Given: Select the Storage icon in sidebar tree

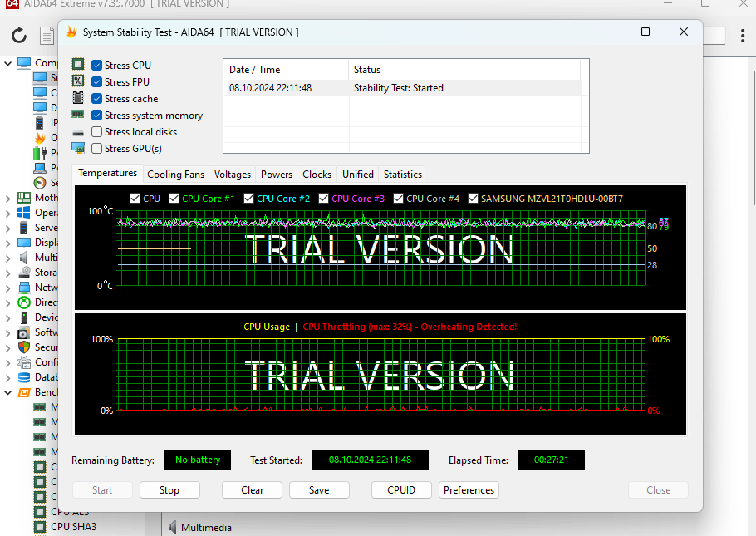Looking at the screenshot, I should [24, 273].
